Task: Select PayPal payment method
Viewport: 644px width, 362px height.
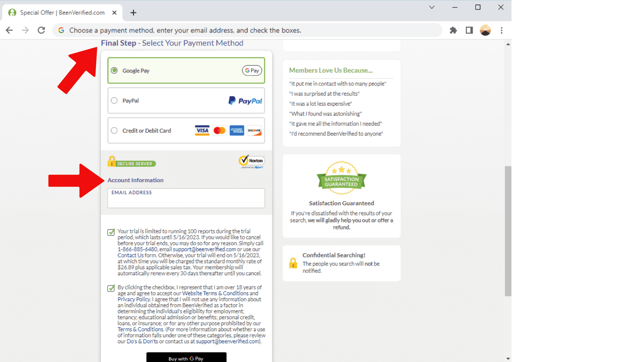Action: point(114,100)
